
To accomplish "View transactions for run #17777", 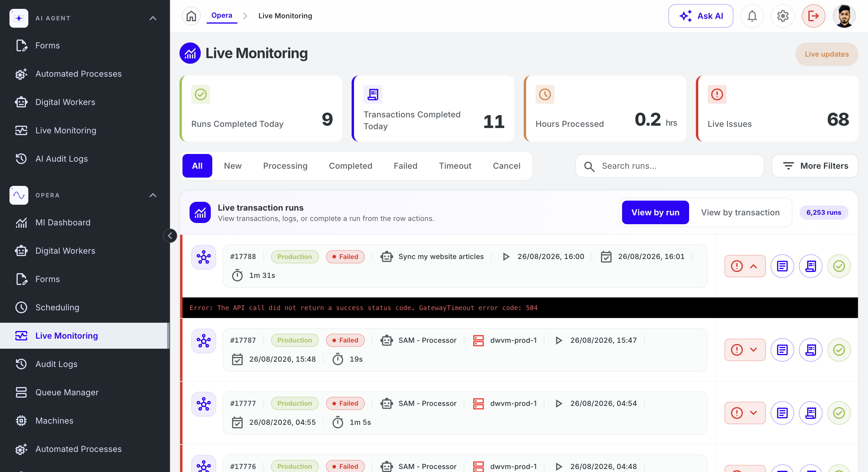I will coord(811,413).
